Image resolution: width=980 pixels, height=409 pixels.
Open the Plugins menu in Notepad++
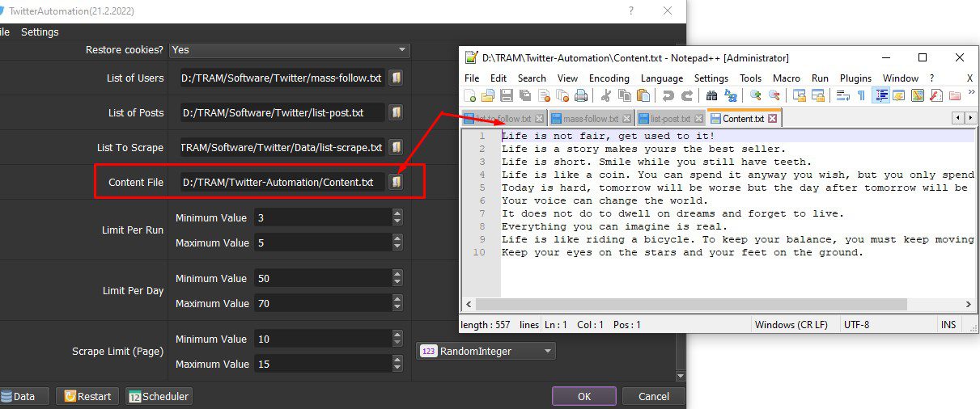[x=855, y=78]
